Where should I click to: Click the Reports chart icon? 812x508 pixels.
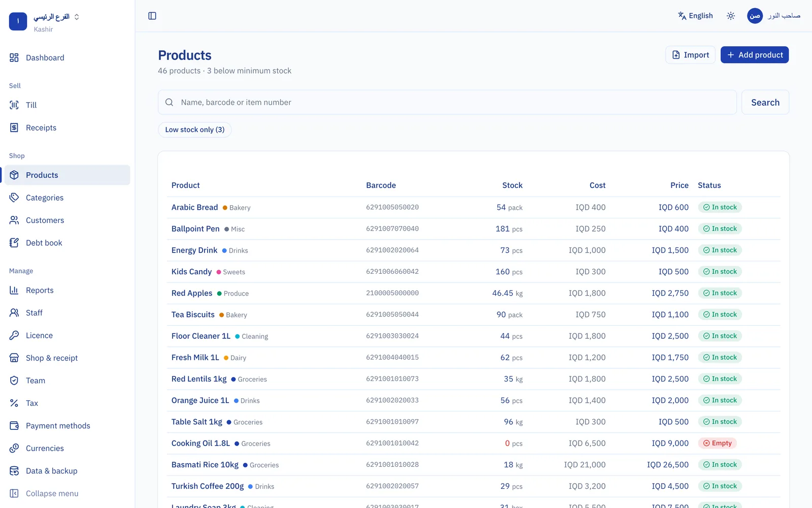pos(14,290)
